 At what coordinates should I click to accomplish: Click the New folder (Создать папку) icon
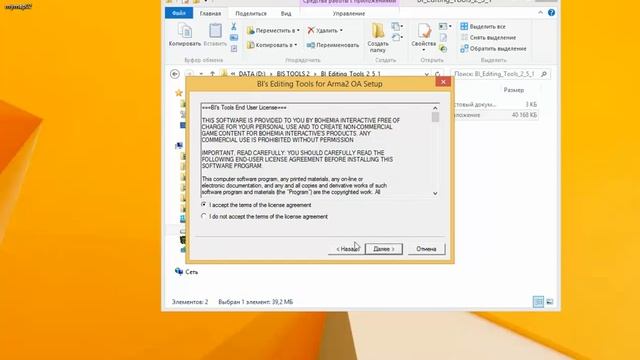pos(378,31)
